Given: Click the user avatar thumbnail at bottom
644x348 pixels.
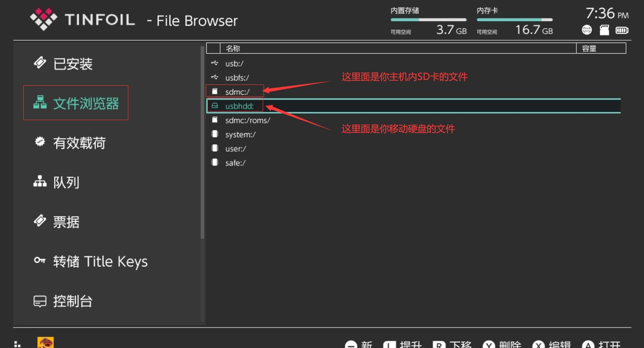Looking at the screenshot, I should [46, 342].
